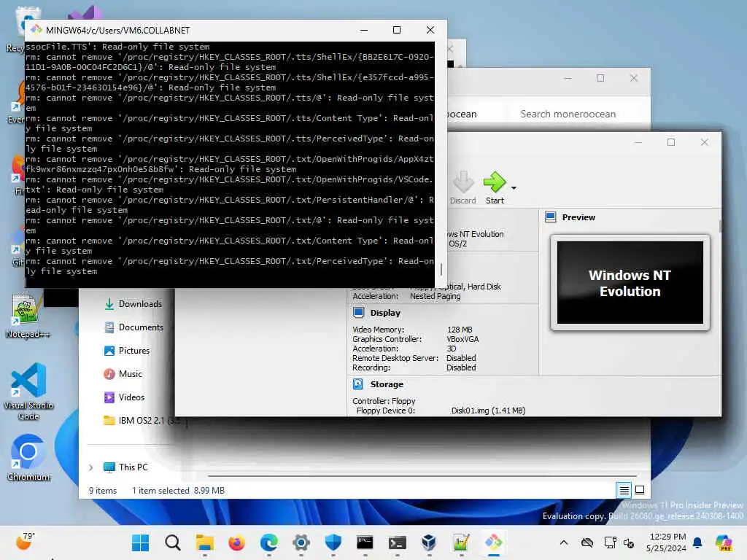This screenshot has height=560, width=747.
Task: Click 'VBoxVGA' graphics controller value
Action: [462, 339]
